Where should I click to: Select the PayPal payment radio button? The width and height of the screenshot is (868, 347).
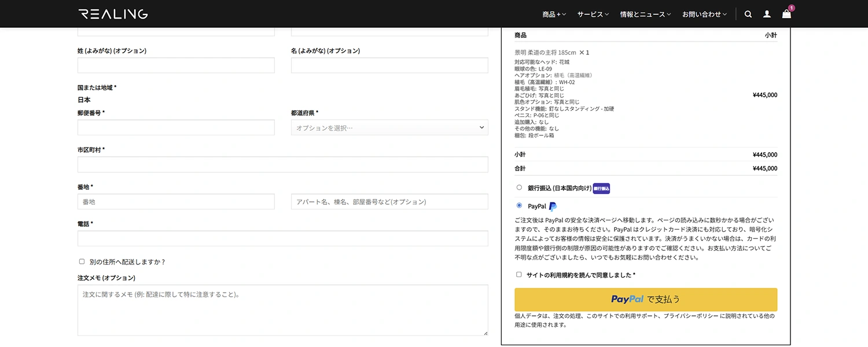point(519,205)
